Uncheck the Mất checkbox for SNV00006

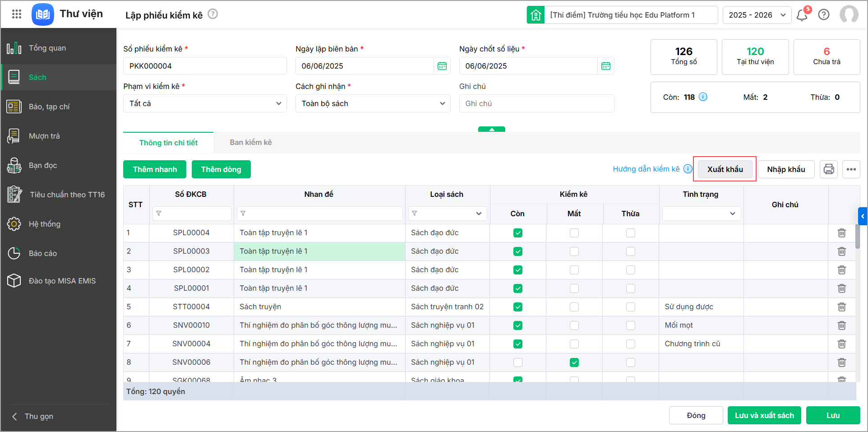coord(574,362)
